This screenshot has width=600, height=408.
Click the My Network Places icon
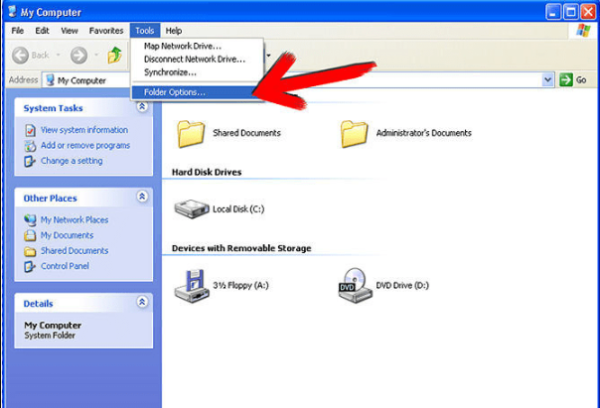30,220
